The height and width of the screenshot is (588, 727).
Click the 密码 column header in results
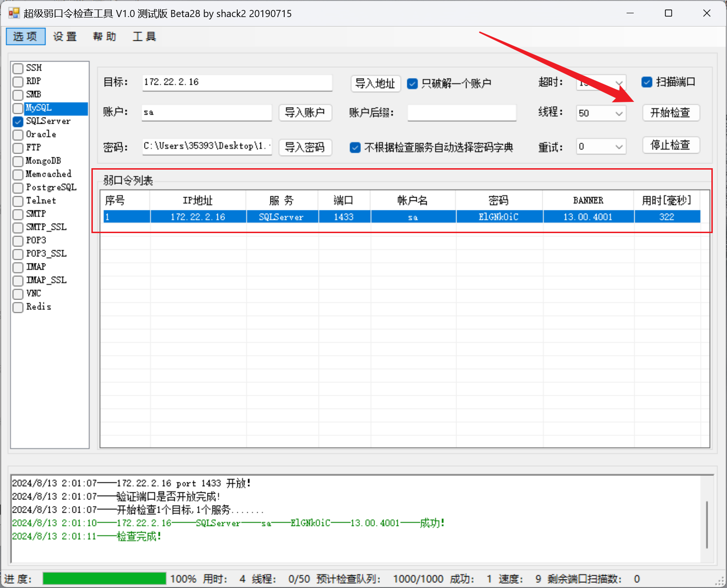click(x=499, y=200)
